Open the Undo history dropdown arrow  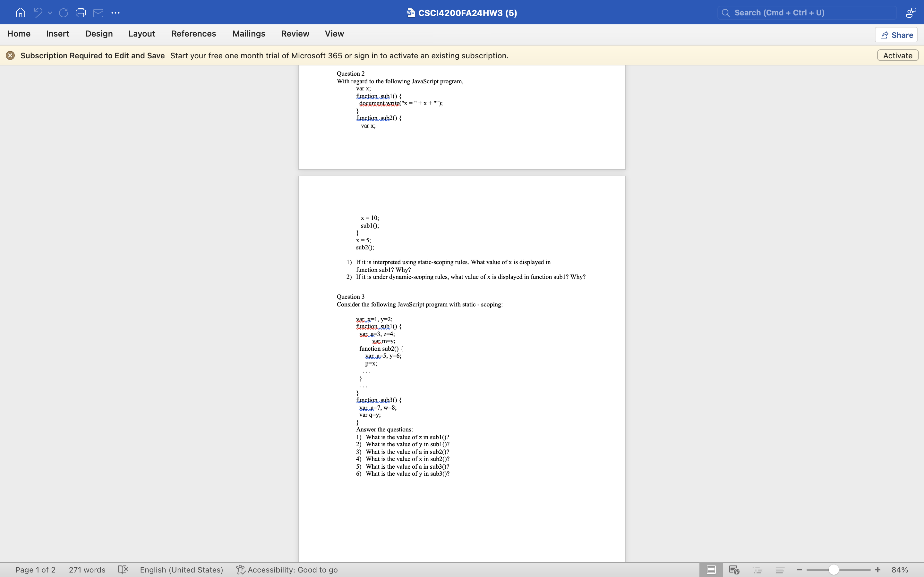50,13
